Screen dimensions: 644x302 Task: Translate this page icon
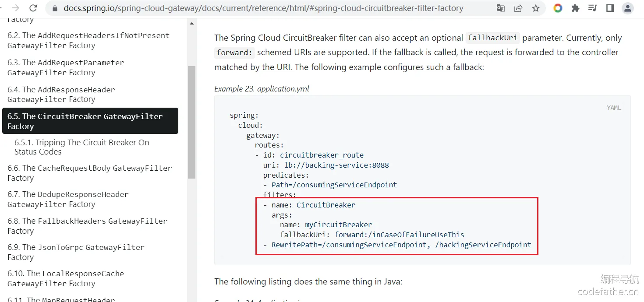pos(500,8)
